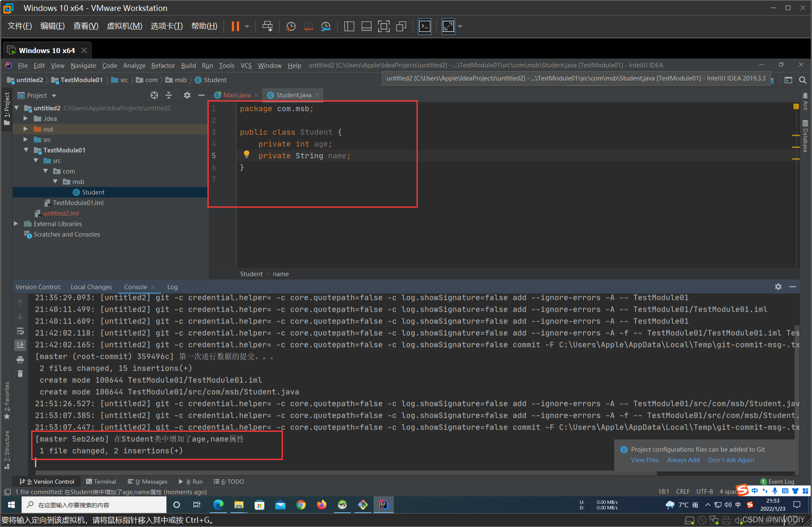This screenshot has width=812, height=527.
Task: Switch to VMware Unity mode
Action: point(401,26)
